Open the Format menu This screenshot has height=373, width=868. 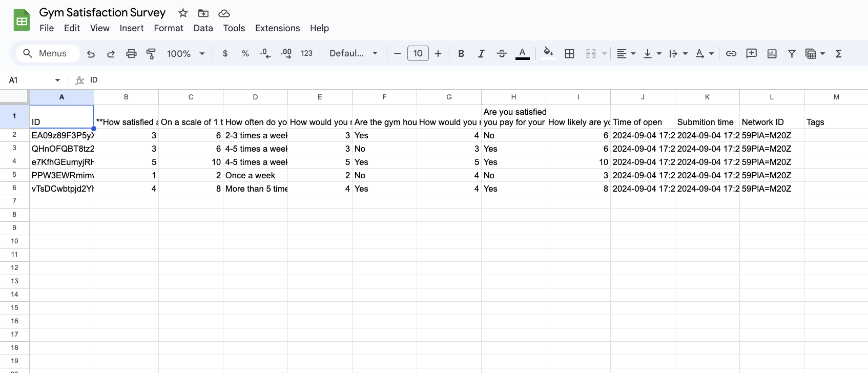[169, 28]
